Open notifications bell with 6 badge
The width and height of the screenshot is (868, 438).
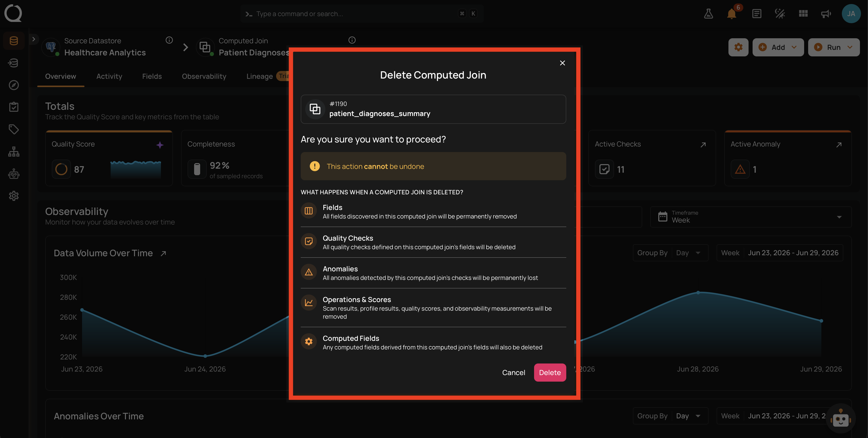pyautogui.click(x=731, y=14)
